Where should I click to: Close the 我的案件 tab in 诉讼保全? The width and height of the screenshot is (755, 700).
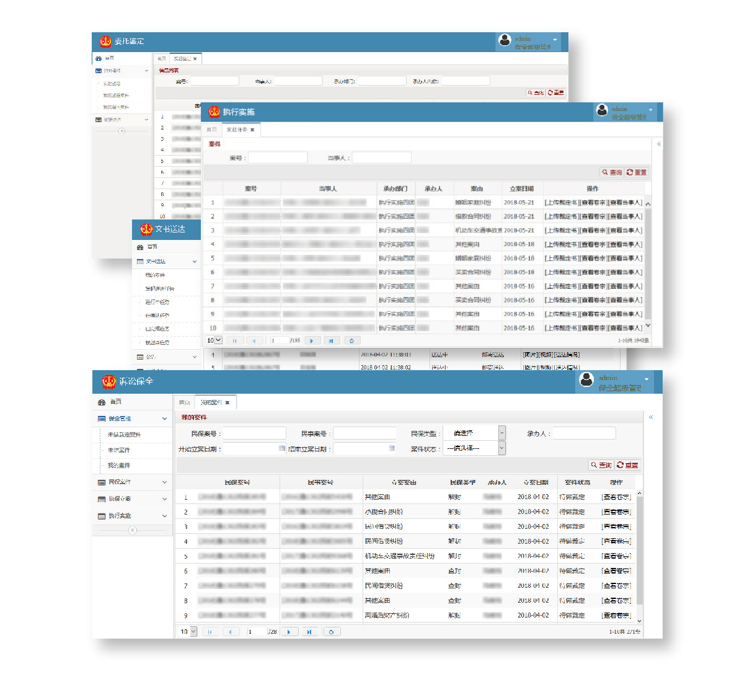point(227,403)
